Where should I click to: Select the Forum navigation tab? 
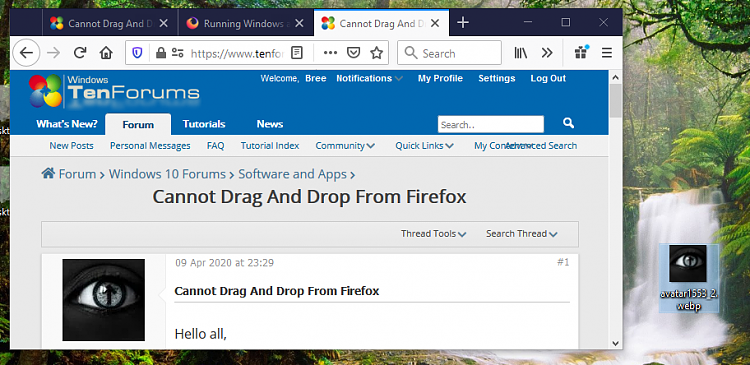[x=138, y=124]
